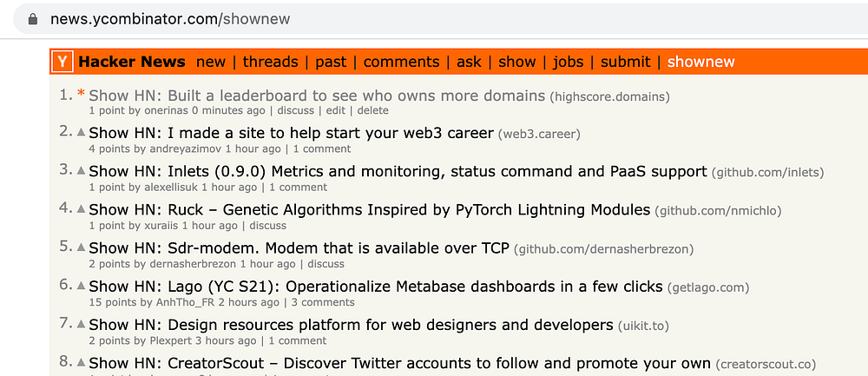Screen dimensions: 868x376
Task: Go to the 'threads' page
Action: 270,62
